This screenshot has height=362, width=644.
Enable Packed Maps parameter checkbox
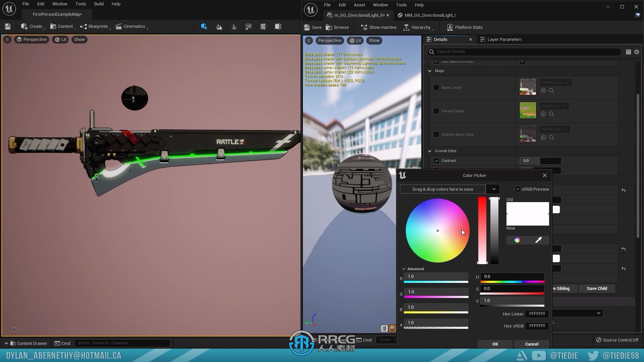click(436, 111)
